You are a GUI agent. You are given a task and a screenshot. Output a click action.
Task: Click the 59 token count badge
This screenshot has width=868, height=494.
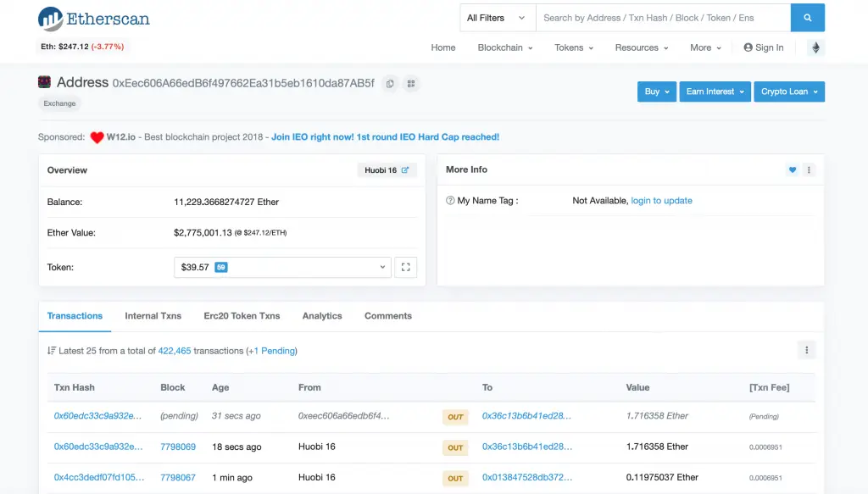221,267
